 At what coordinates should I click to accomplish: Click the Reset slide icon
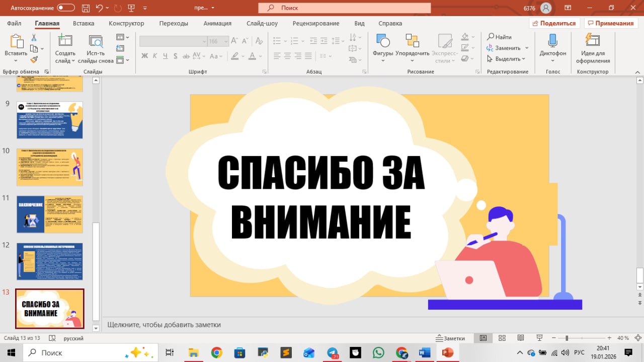pyautogui.click(x=120, y=48)
